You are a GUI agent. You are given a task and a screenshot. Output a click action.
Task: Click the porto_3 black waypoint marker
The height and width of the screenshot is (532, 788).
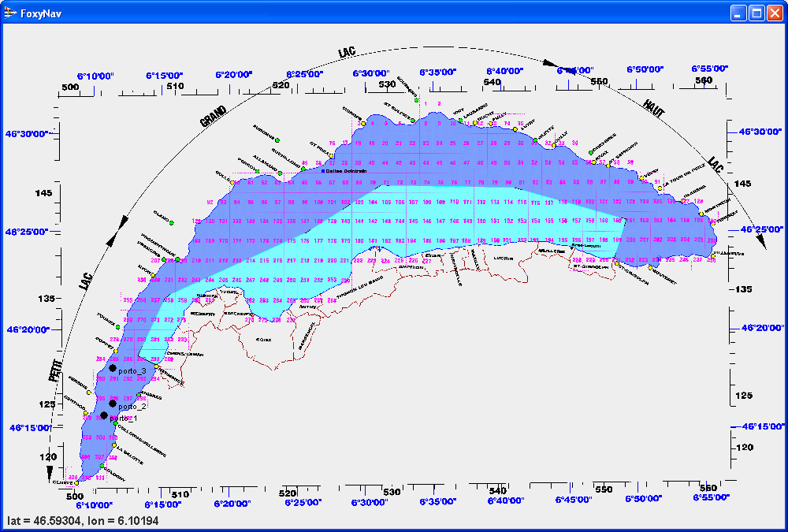[113, 368]
